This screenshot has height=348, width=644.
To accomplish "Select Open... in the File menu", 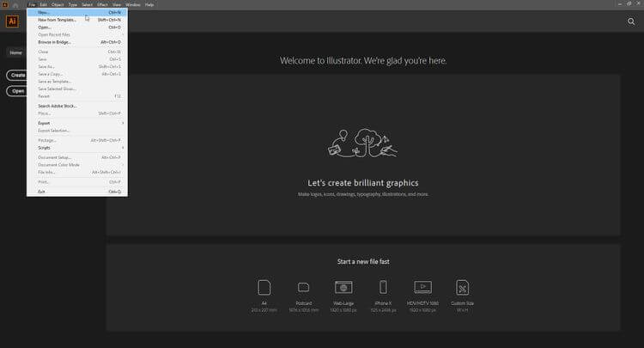I will pos(45,27).
